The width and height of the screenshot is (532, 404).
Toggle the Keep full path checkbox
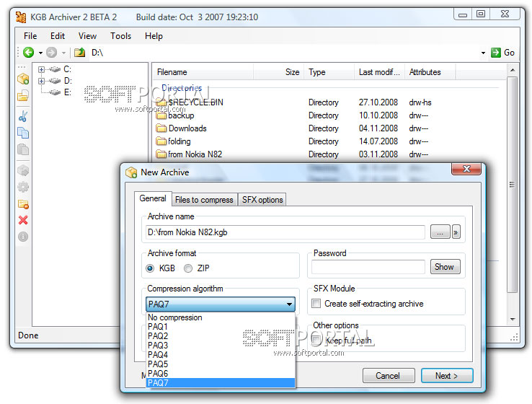(x=316, y=340)
